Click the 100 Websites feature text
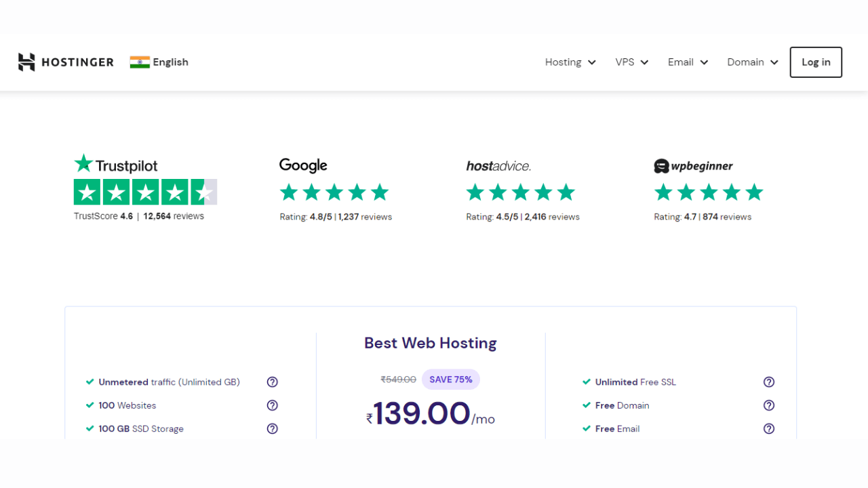868x488 pixels. pyautogui.click(x=127, y=405)
